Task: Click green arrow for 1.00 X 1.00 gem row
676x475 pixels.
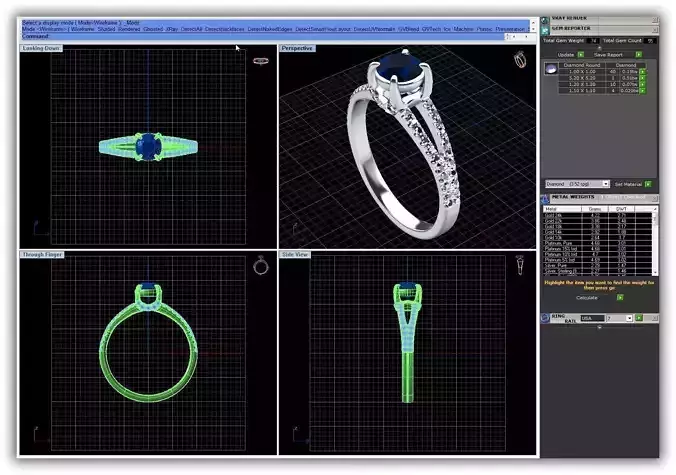Action: point(642,72)
